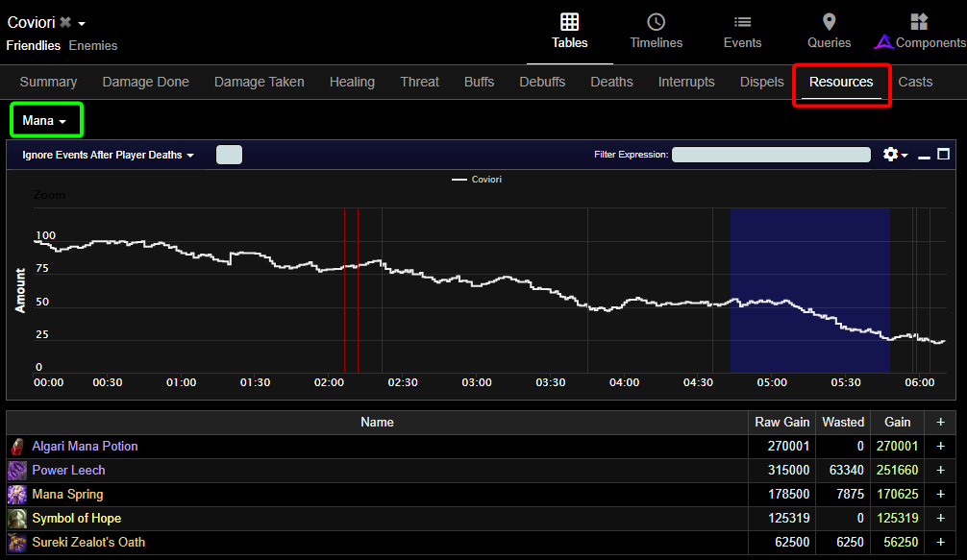Open the Mana Spring link
Screen dimensions: 967x560
[x=67, y=494]
